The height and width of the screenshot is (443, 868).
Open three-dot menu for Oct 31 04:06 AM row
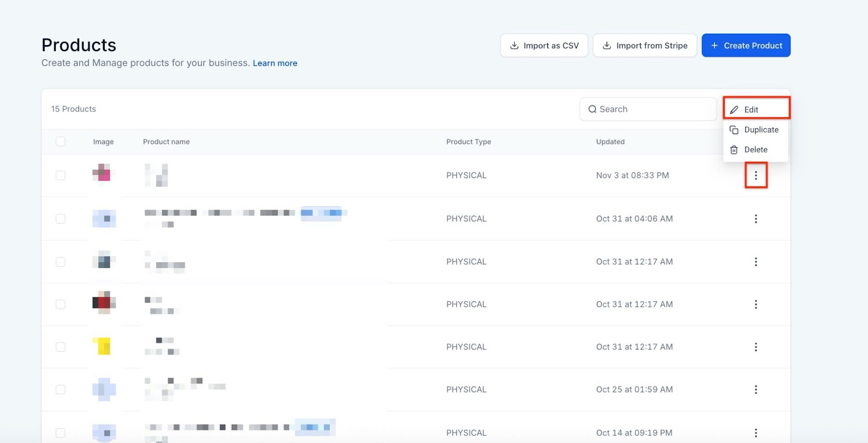[756, 219]
